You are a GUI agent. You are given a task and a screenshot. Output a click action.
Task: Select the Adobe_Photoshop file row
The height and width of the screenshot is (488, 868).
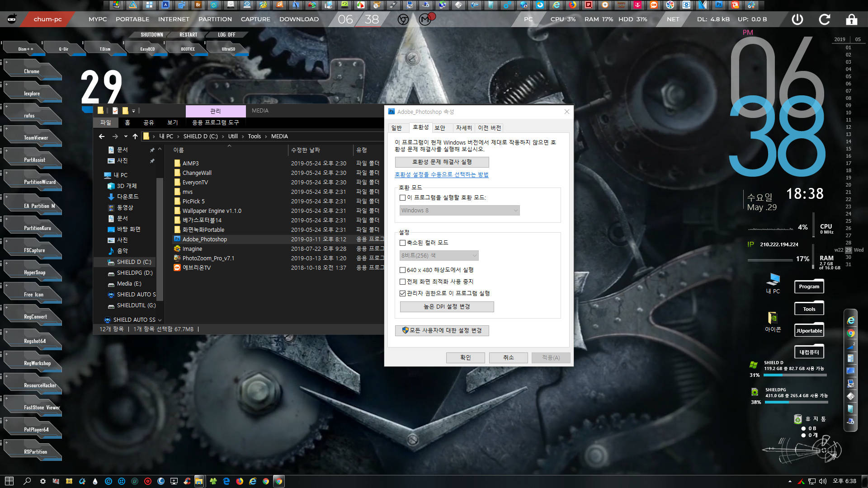[278, 239]
